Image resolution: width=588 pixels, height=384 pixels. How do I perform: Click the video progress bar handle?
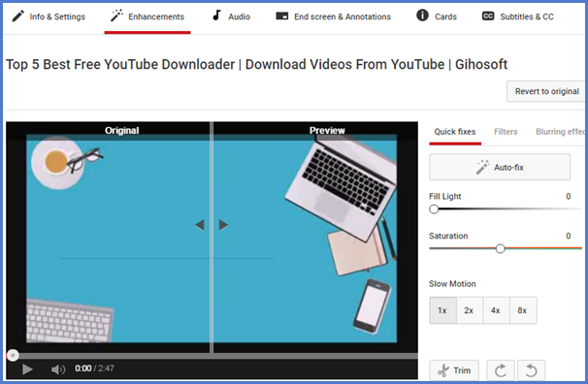click(13, 355)
